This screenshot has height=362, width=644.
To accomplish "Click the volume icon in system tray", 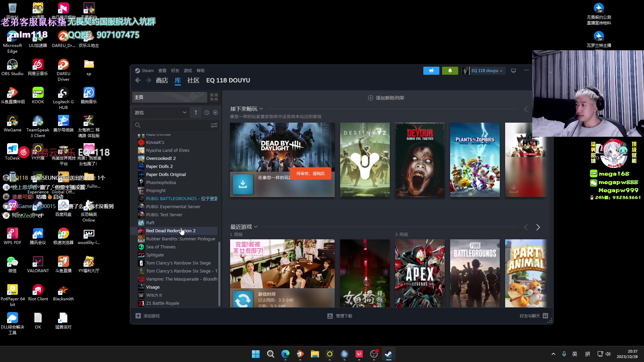I will pyautogui.click(x=608, y=354).
